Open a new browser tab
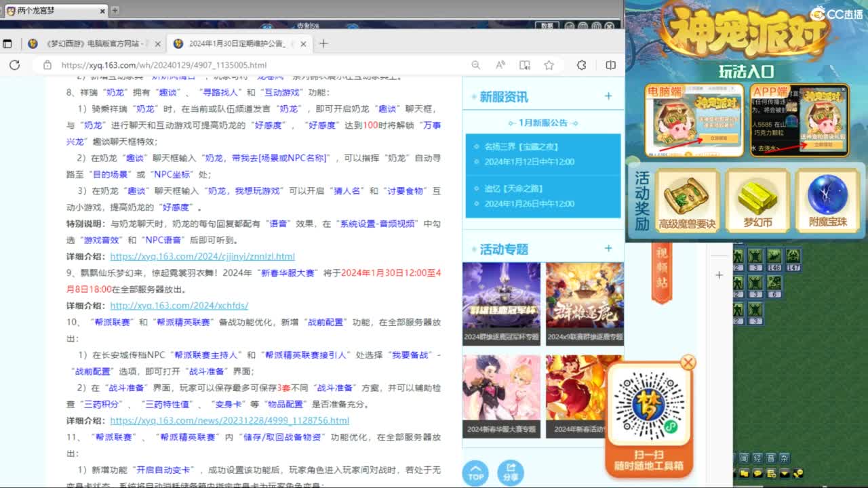Image resolution: width=868 pixels, height=488 pixels. click(x=323, y=43)
